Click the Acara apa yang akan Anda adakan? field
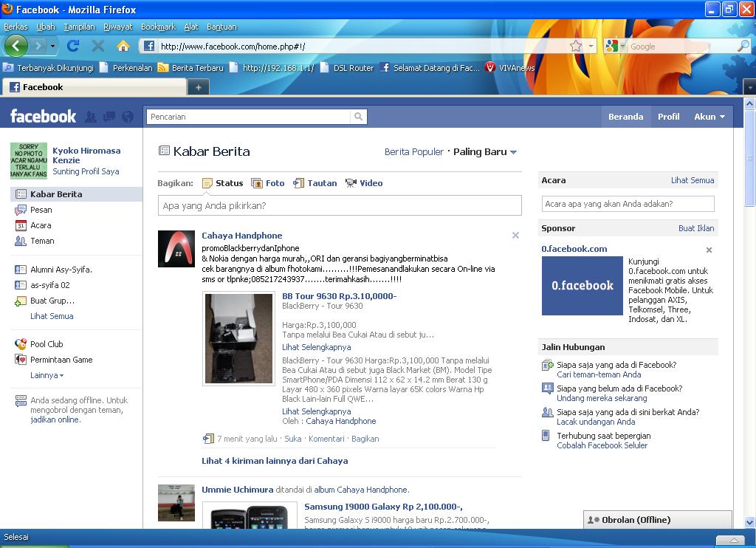The width and height of the screenshot is (756, 548). point(628,204)
